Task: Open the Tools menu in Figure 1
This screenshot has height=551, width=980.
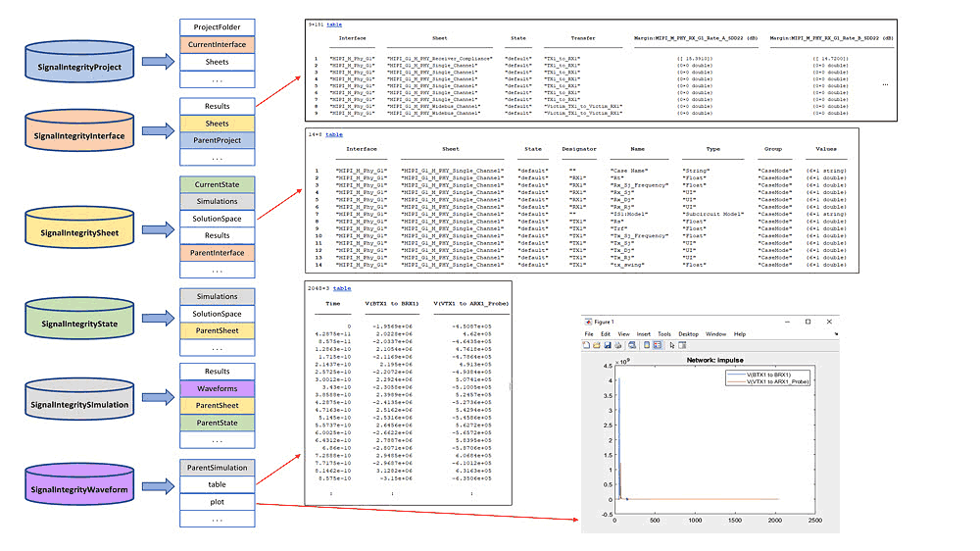Action: tap(664, 334)
